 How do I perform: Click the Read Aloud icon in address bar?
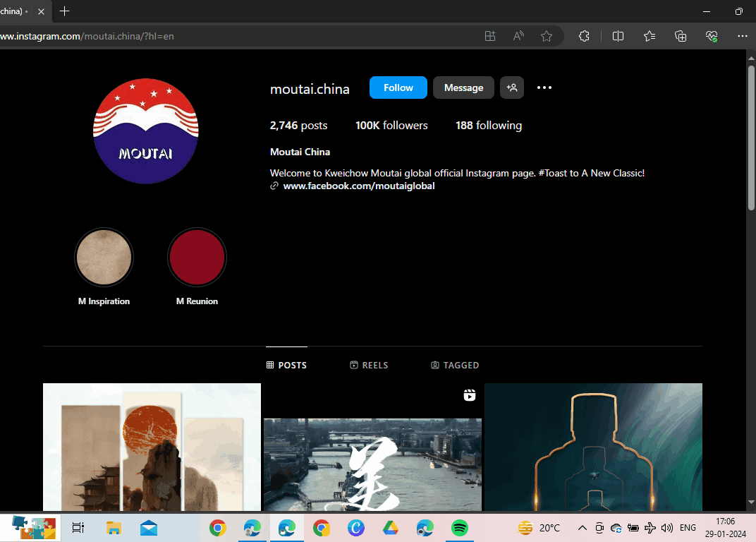(518, 36)
